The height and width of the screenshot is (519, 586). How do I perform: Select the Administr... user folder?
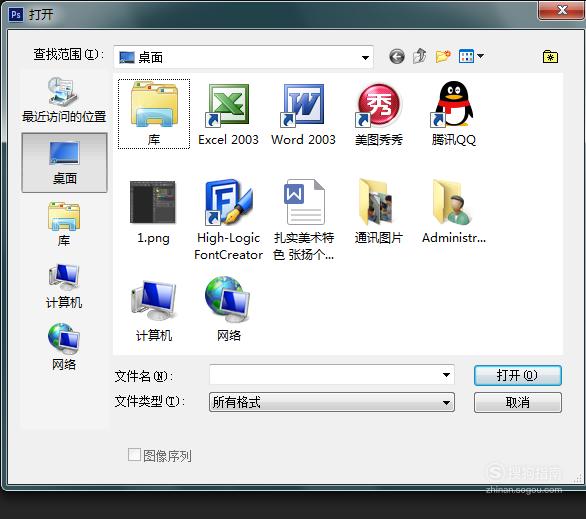click(454, 211)
